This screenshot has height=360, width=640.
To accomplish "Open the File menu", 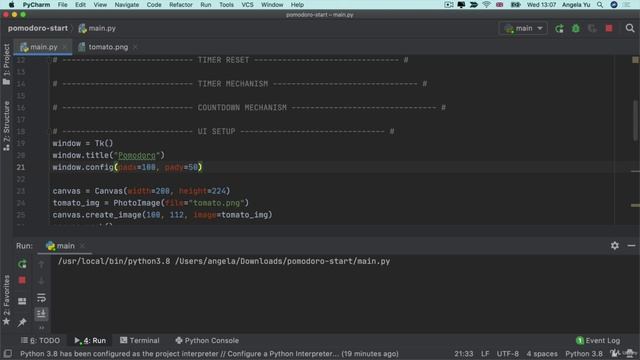I will coord(62,5).
